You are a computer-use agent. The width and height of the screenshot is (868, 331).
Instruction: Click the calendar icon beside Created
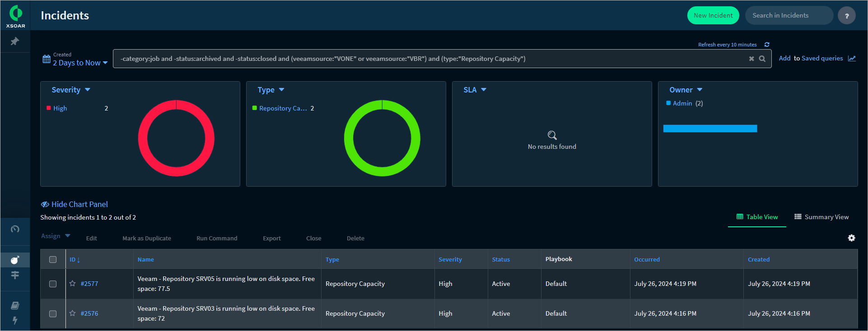pyautogui.click(x=47, y=59)
